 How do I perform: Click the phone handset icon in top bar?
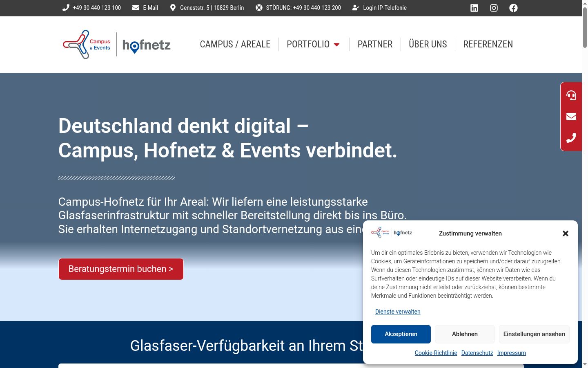66,8
